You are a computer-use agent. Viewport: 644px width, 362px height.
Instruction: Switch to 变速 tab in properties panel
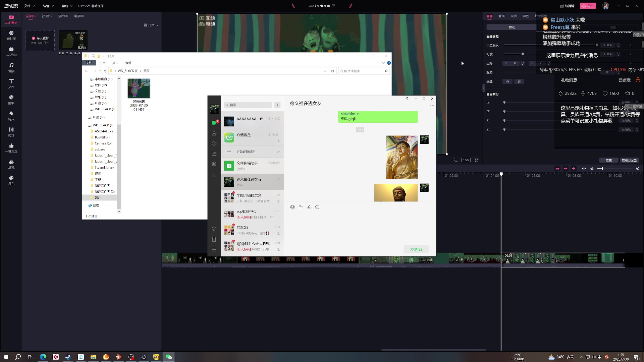pyautogui.click(x=514, y=16)
